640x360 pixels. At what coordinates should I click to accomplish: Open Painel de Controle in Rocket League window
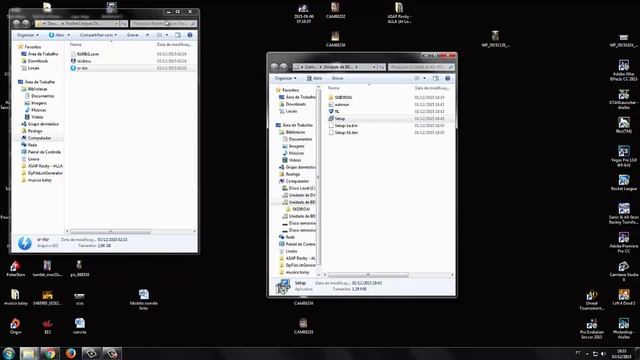44,152
